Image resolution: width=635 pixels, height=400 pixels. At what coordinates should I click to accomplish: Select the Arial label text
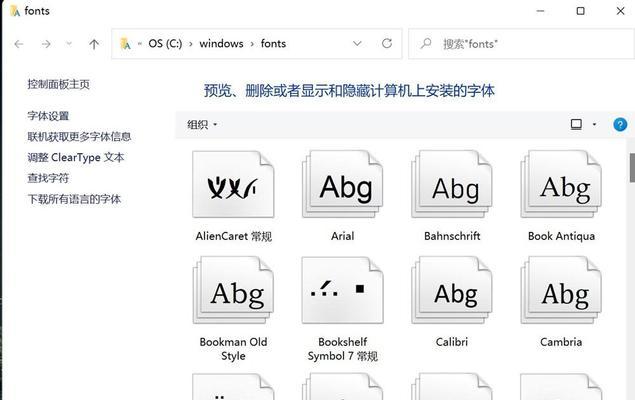(x=343, y=236)
